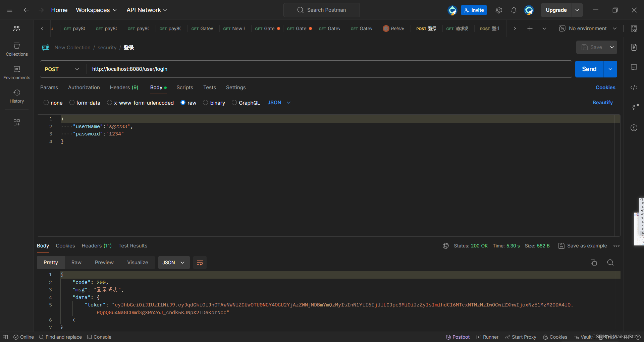Open the code snippet panel on the right
Image resolution: width=644 pixels, height=342 pixels.
634,88
